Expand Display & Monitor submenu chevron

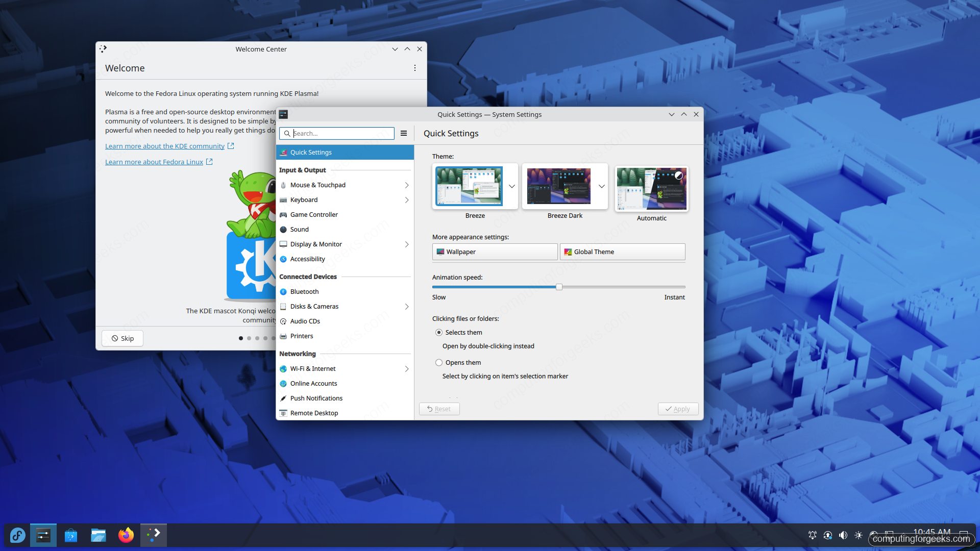point(407,244)
